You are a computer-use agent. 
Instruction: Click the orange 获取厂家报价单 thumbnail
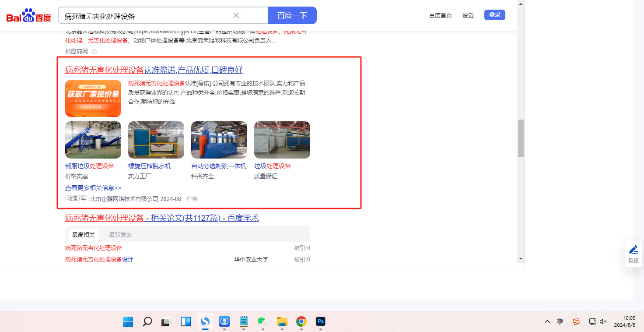93,98
